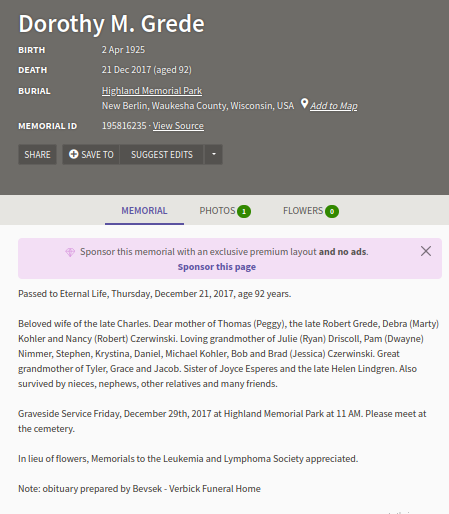Click the green Photos count badge
This screenshot has width=449, height=514.
point(244,211)
